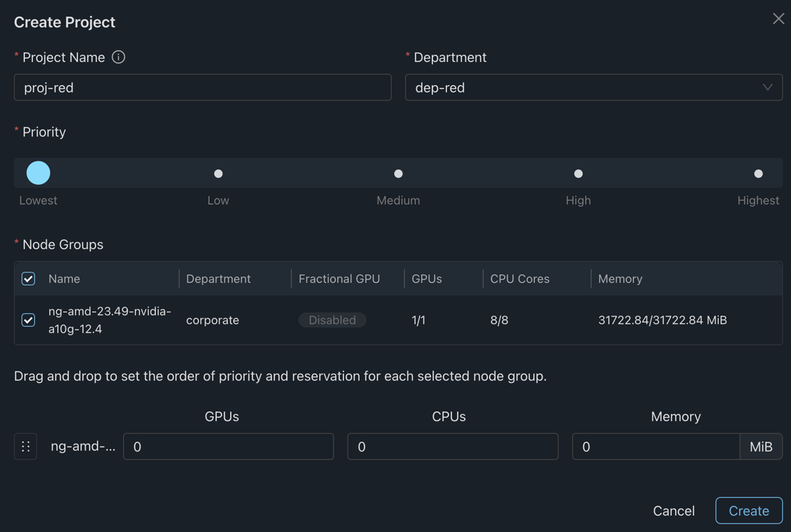This screenshot has width=791, height=532.
Task: Click the Fractional GPU Disabled badge
Action: (332, 320)
